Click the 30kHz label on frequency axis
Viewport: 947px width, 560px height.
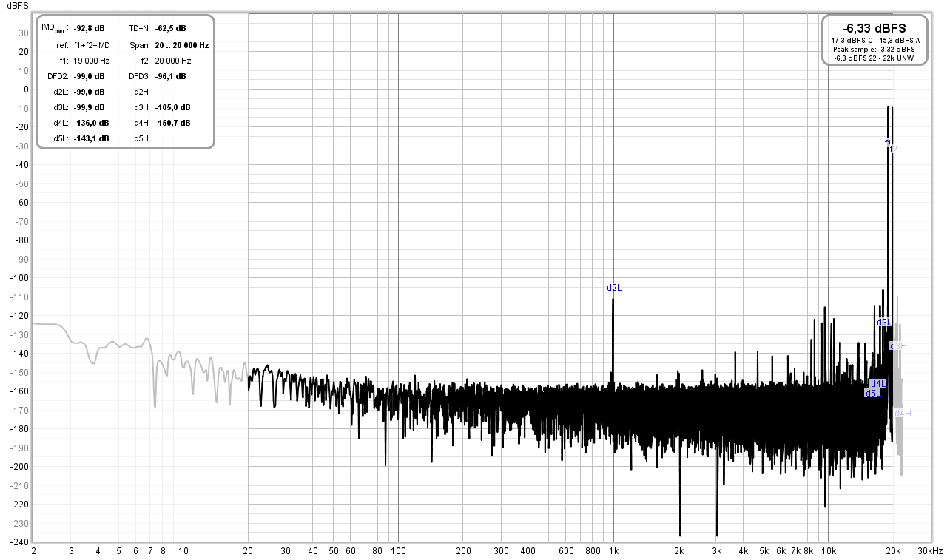930,551
